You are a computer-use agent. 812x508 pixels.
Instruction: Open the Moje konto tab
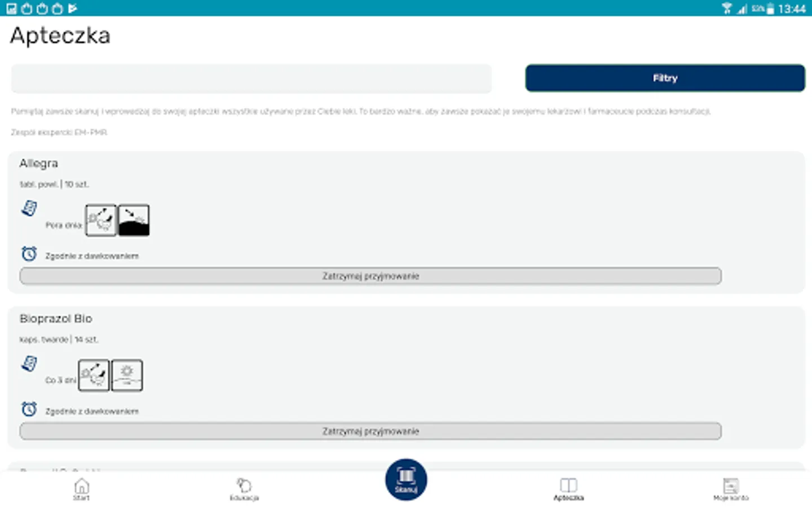731,489
